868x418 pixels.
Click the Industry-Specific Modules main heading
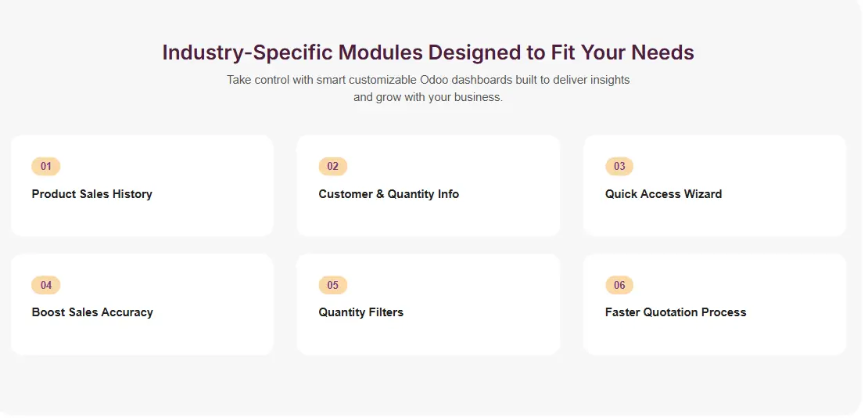[428, 52]
